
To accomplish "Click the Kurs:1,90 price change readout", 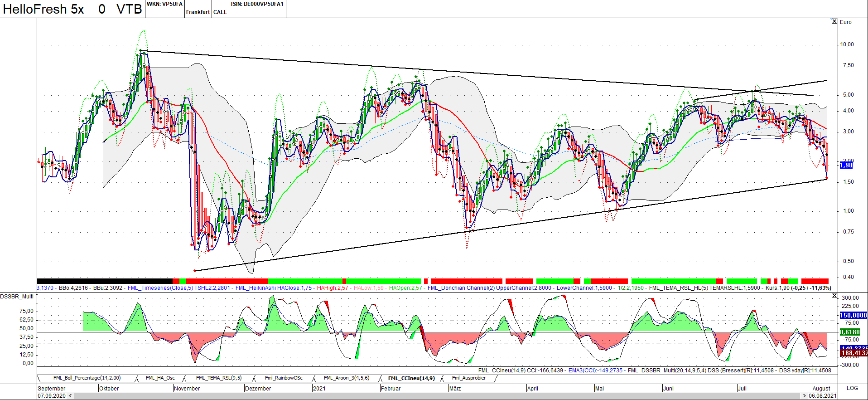I will pyautogui.click(x=799, y=288).
